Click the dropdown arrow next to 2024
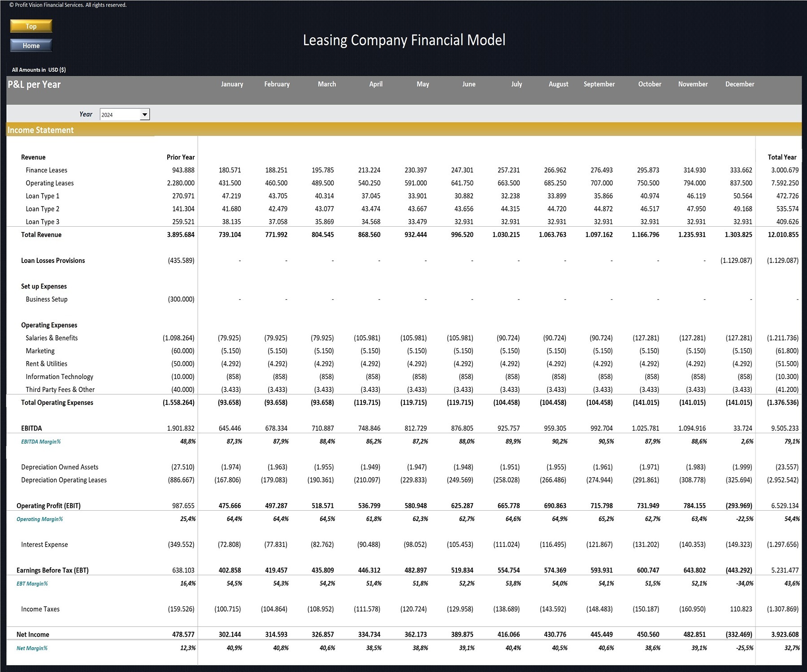Image resolution: width=807 pixels, height=672 pixels. [145, 115]
